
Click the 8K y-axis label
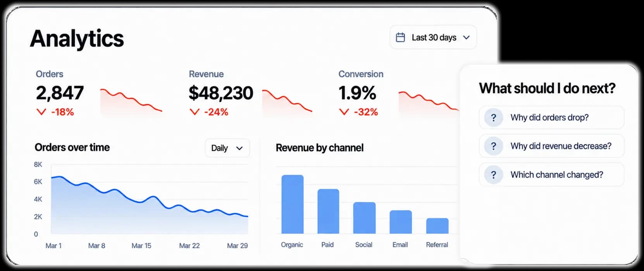coord(38,164)
